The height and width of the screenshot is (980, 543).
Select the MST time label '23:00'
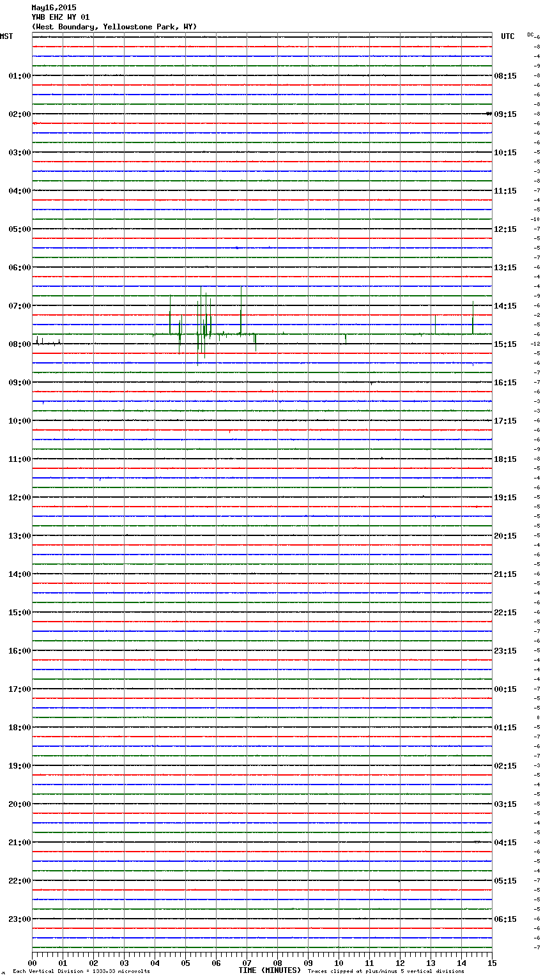20,919
